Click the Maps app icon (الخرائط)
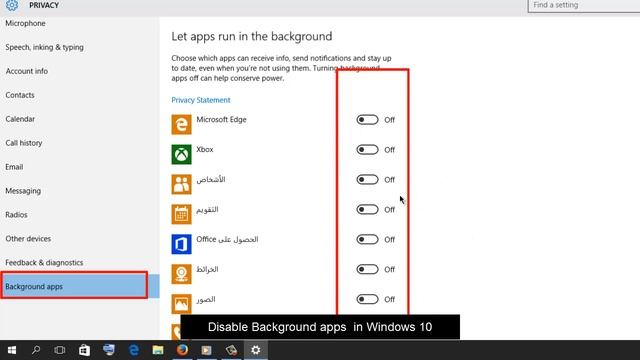The width and height of the screenshot is (640, 360). 181,274
